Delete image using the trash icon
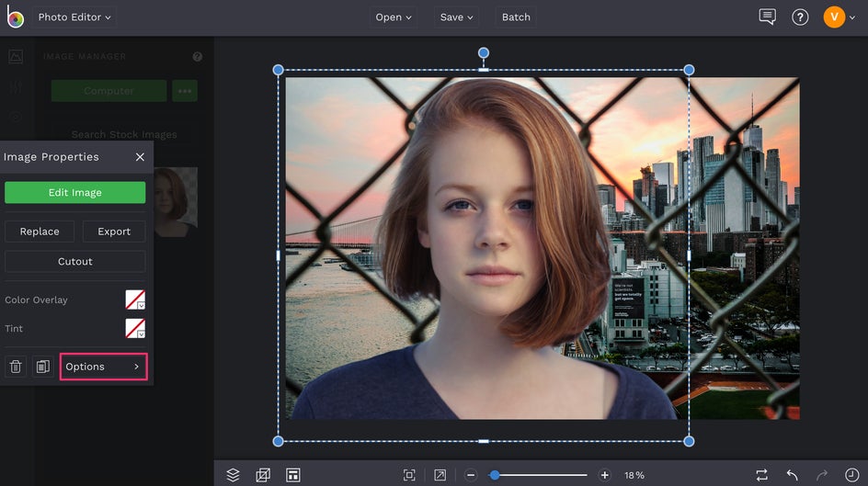 [x=16, y=367]
